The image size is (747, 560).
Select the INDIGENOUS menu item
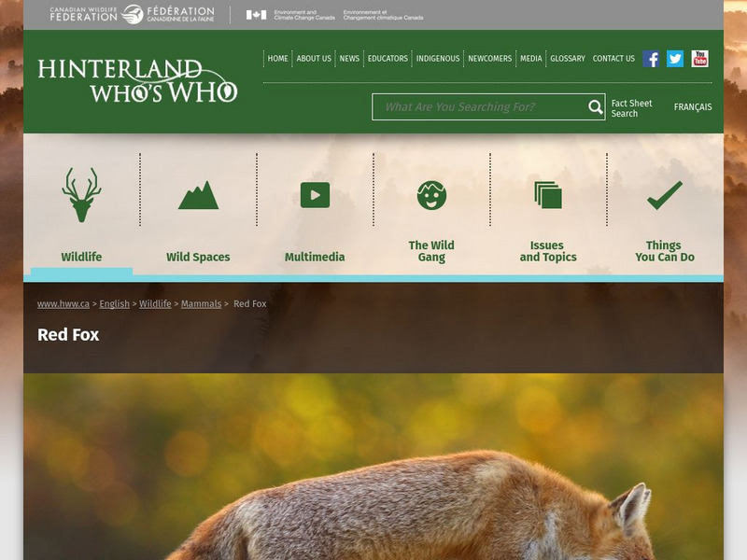pyautogui.click(x=439, y=58)
